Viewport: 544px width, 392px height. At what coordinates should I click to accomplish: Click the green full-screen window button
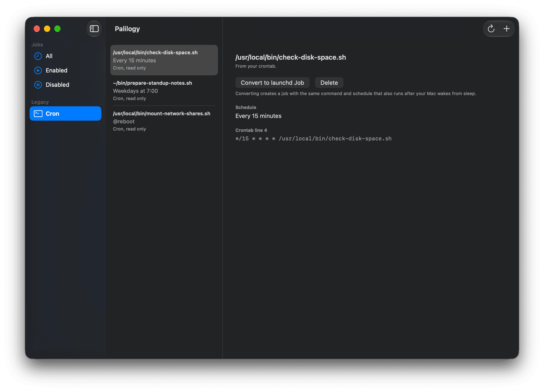pyautogui.click(x=57, y=29)
